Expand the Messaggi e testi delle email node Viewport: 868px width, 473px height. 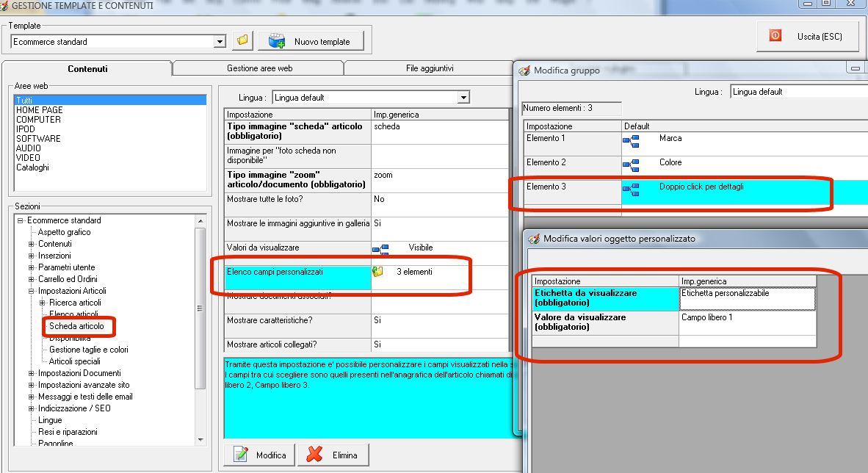coord(32,397)
